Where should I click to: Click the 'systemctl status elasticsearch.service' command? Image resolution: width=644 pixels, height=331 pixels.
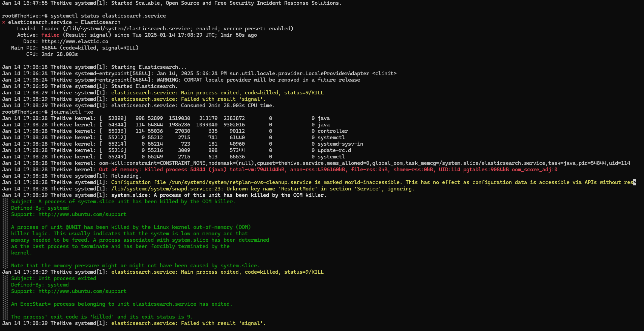(x=108, y=16)
